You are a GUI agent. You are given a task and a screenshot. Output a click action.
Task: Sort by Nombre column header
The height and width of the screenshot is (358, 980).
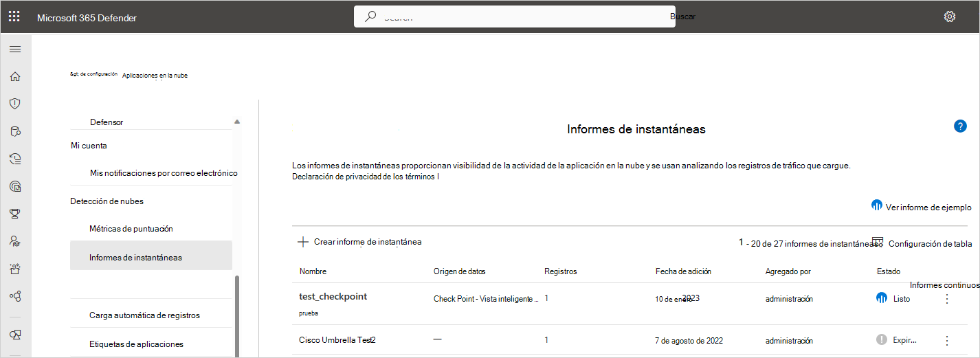[x=313, y=271]
